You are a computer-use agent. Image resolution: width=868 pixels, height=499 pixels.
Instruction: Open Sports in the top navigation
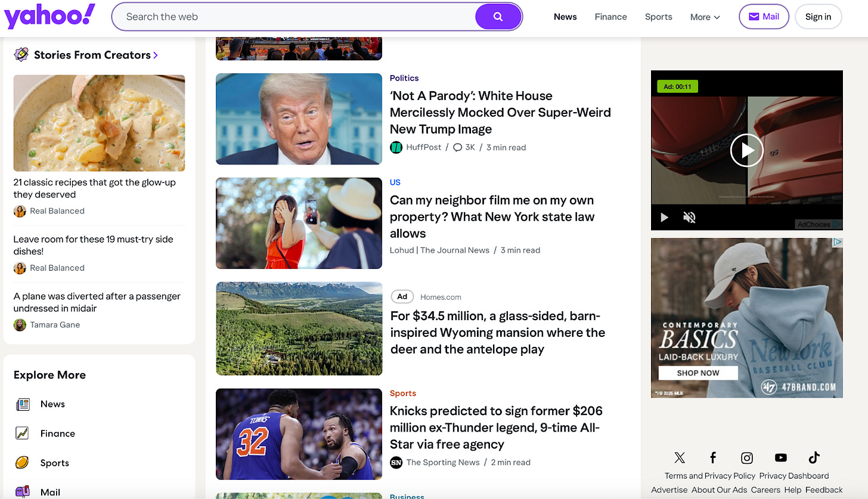click(x=658, y=17)
